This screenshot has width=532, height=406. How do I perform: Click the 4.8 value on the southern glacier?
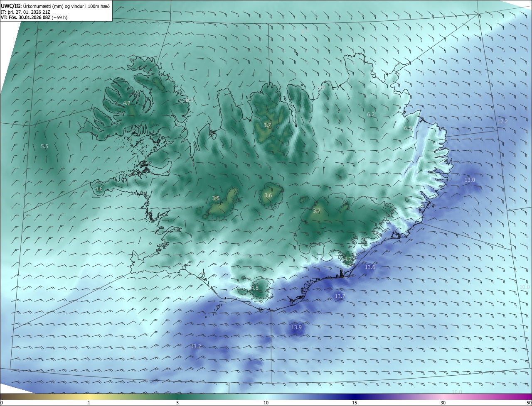pos(255,288)
